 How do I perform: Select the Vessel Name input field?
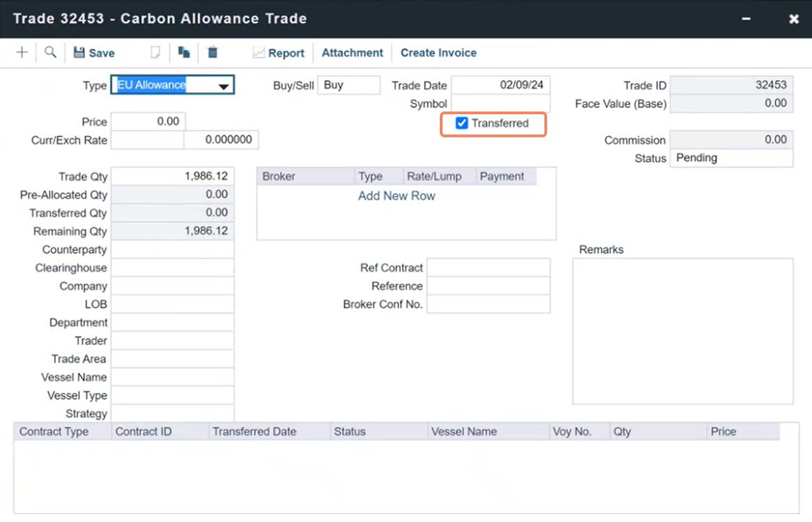172,377
